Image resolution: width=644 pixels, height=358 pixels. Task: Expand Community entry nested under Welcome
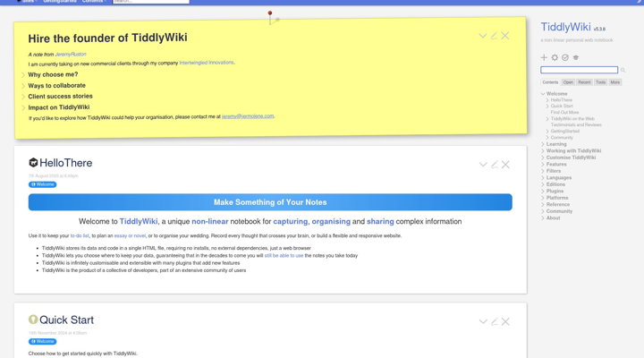[x=547, y=138]
